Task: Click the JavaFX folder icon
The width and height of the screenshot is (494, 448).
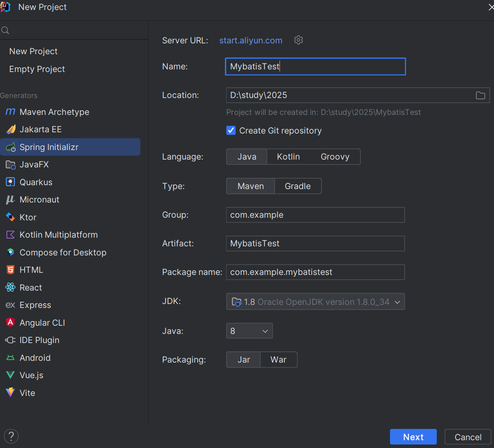Action: tap(11, 164)
